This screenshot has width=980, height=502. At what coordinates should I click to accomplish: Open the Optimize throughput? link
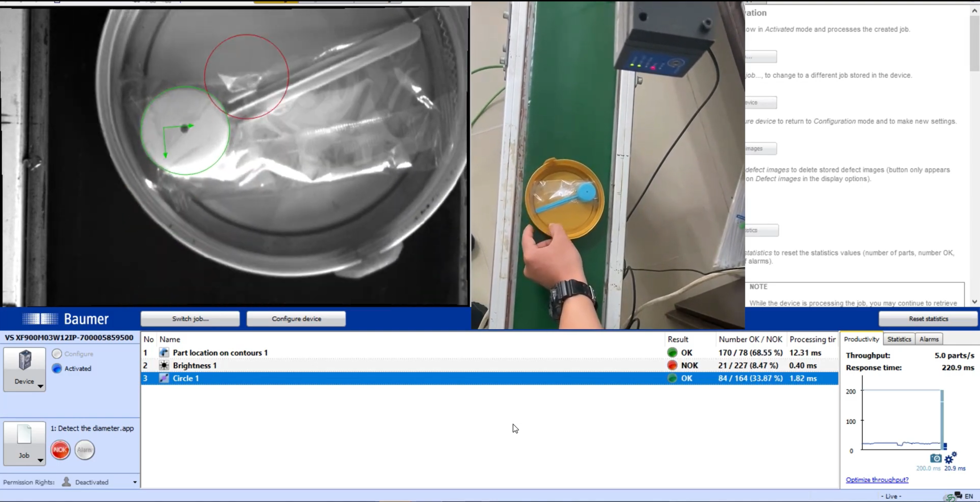[877, 479]
